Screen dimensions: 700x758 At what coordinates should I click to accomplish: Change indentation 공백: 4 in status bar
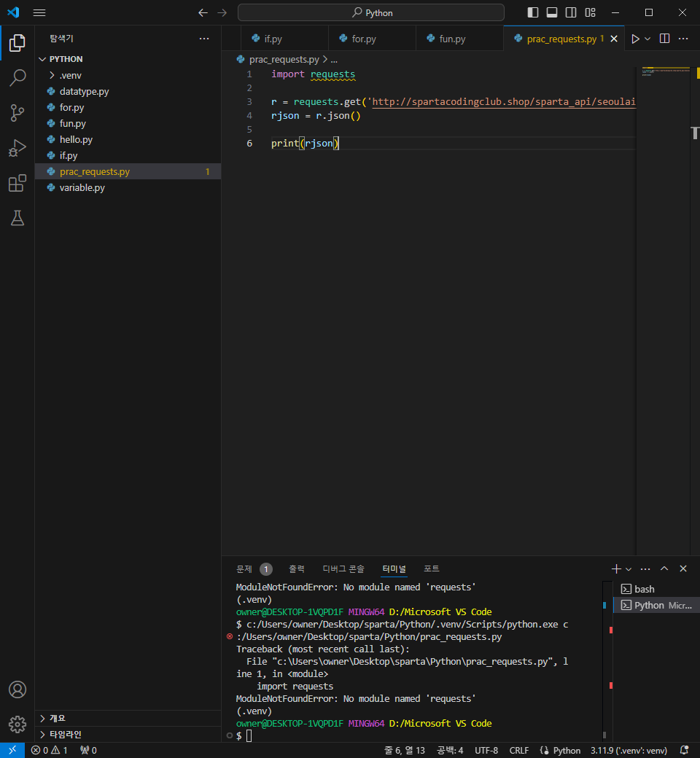point(450,750)
